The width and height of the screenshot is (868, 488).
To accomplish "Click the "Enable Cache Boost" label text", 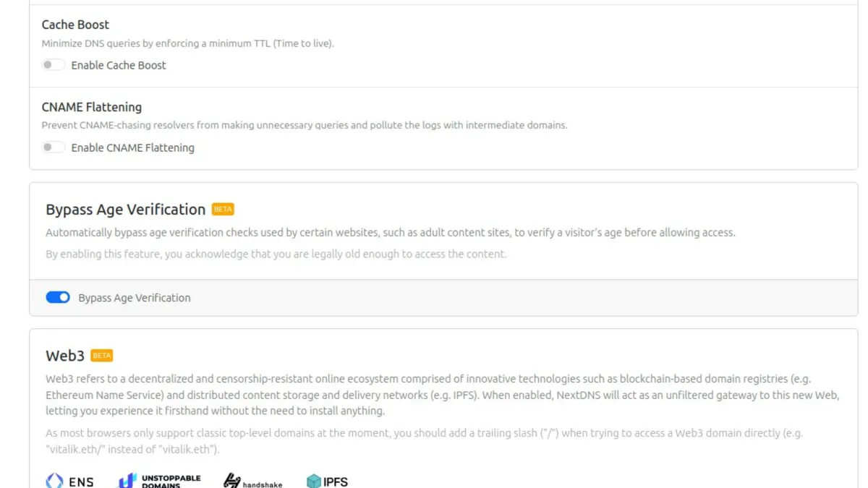I will coord(119,65).
